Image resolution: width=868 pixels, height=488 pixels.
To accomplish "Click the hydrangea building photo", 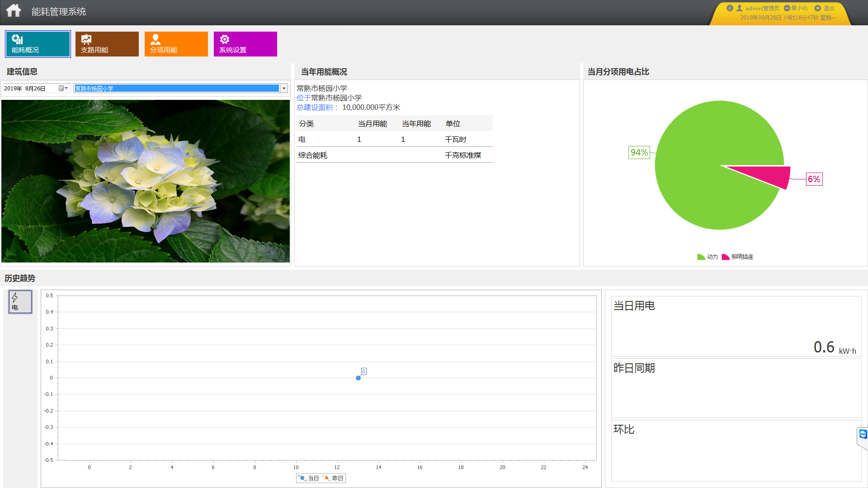I will click(x=146, y=181).
